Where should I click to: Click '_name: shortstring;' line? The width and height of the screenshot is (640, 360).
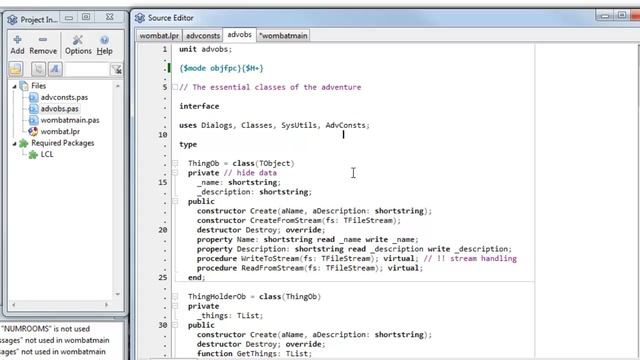(238, 182)
